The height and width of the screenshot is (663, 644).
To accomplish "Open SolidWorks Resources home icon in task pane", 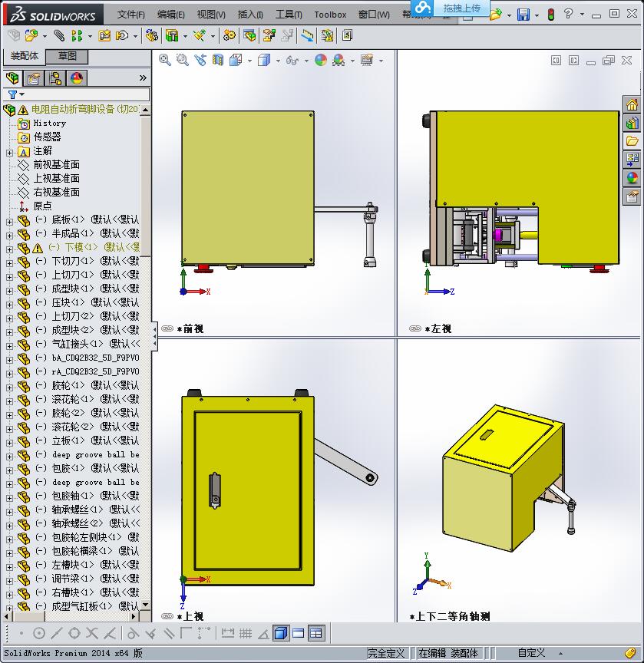I will 632,104.
